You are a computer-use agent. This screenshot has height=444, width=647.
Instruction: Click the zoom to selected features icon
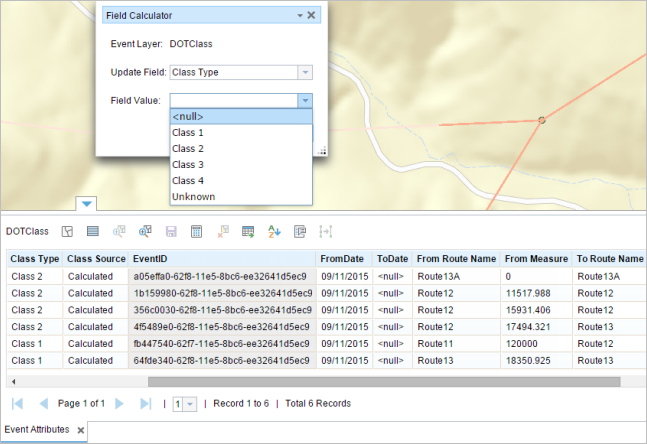pyautogui.click(x=145, y=231)
